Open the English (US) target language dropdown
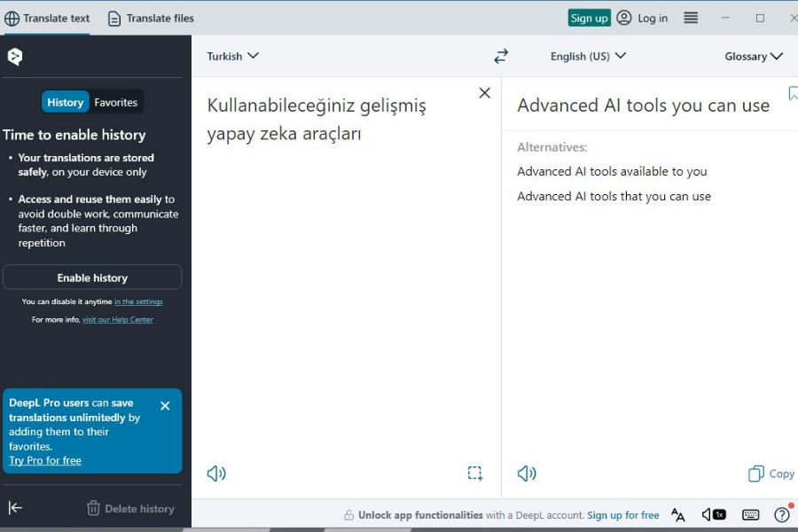The width and height of the screenshot is (798, 532). 588,56
